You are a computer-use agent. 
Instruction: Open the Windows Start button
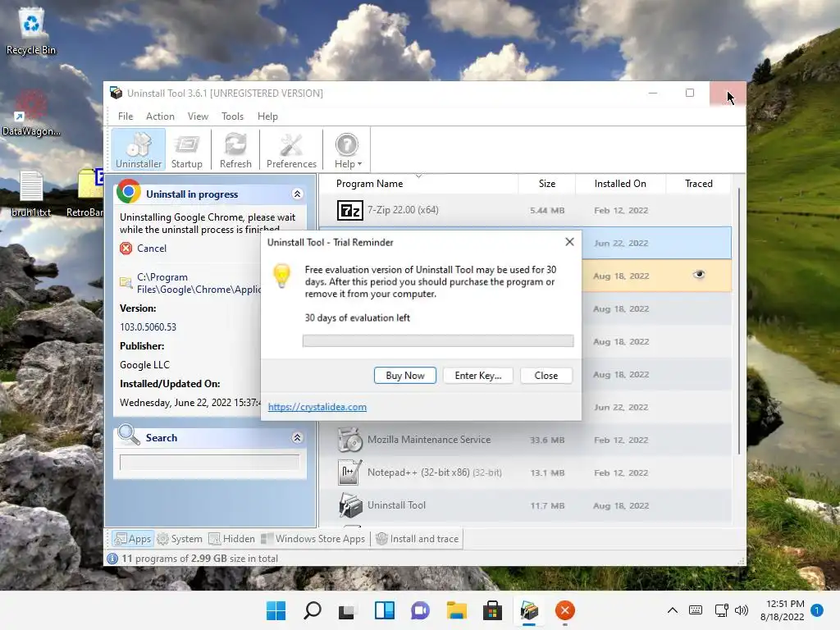[276, 610]
